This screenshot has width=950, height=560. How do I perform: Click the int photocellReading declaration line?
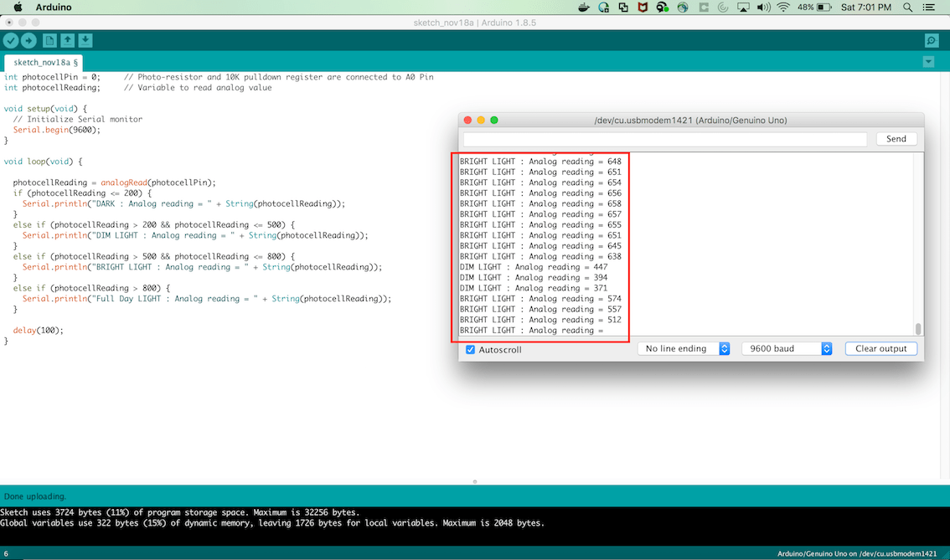(x=52, y=87)
